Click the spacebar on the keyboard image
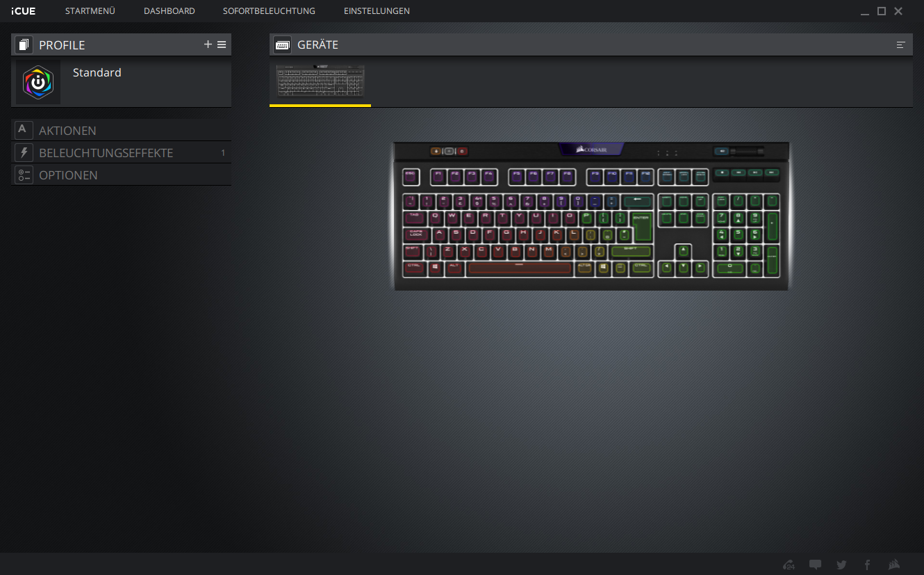 coord(520,268)
